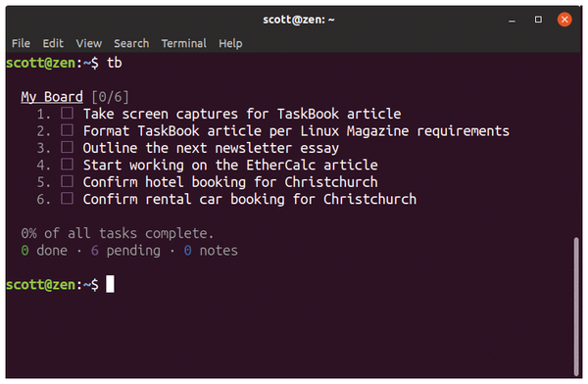
Task: Close the terminal window with red button
Action: tap(564, 20)
